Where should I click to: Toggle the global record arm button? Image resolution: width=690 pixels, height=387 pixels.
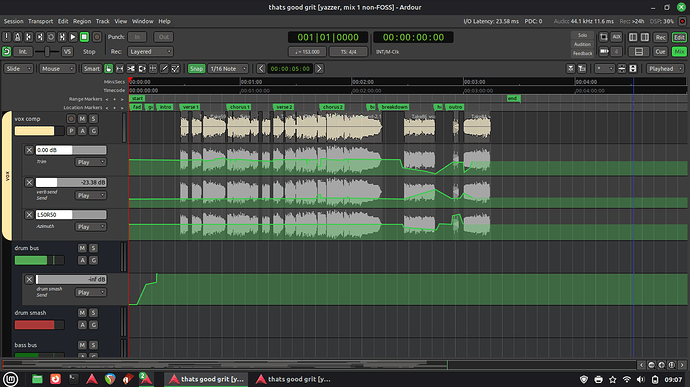(97, 37)
